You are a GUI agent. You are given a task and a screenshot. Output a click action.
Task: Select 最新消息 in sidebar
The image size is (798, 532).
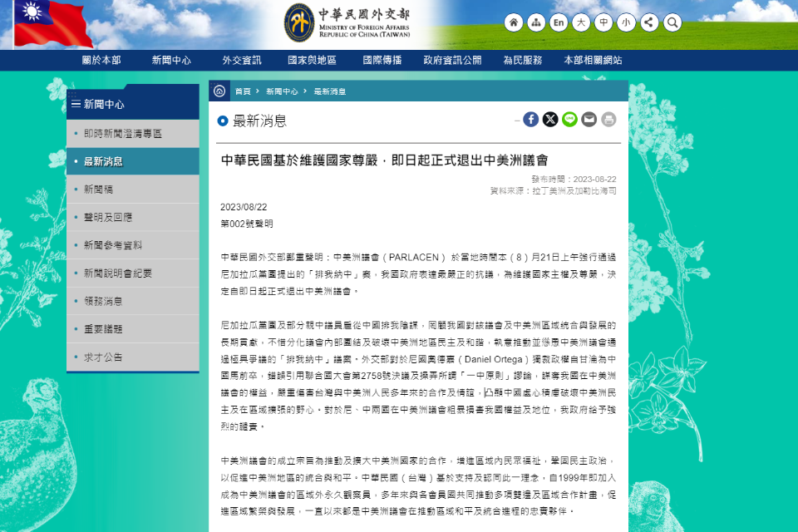coord(133,161)
